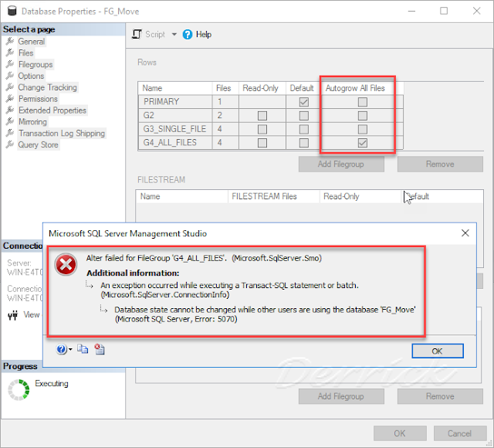Select the G3_SINGLE_FILE name cell
The height and width of the screenshot is (448, 494).
(175, 129)
